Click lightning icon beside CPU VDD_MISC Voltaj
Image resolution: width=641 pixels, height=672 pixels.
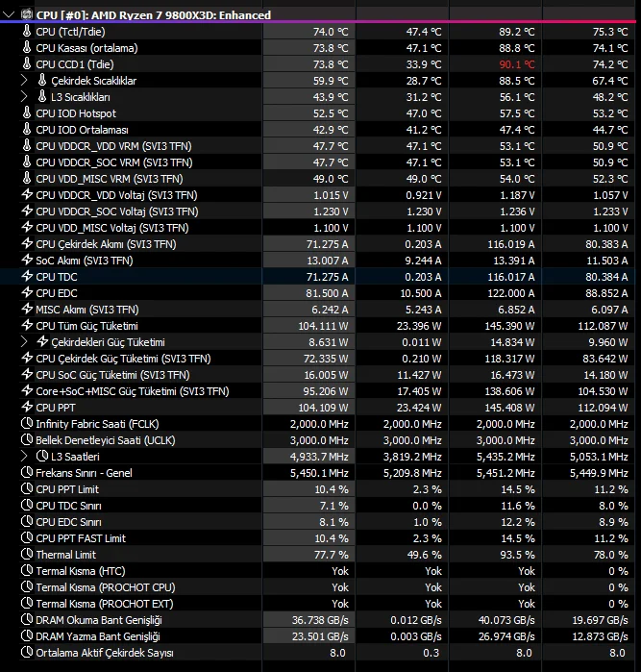pos(27,227)
